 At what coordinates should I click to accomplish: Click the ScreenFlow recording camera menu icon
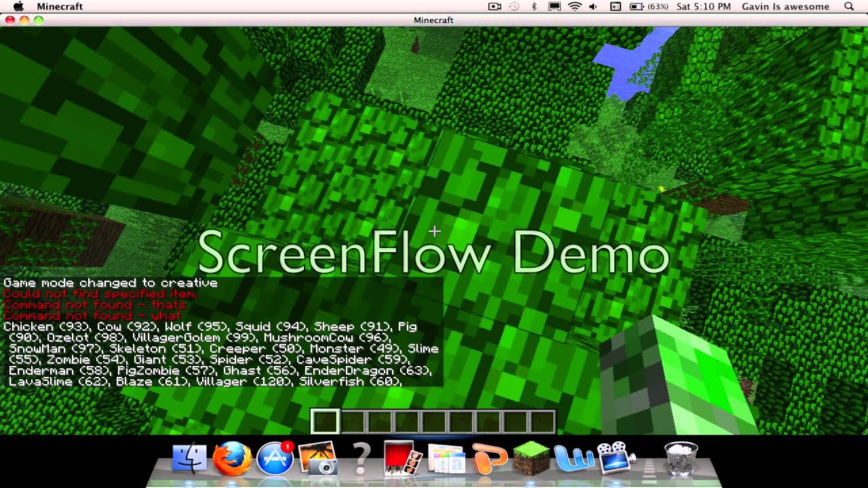point(494,6)
